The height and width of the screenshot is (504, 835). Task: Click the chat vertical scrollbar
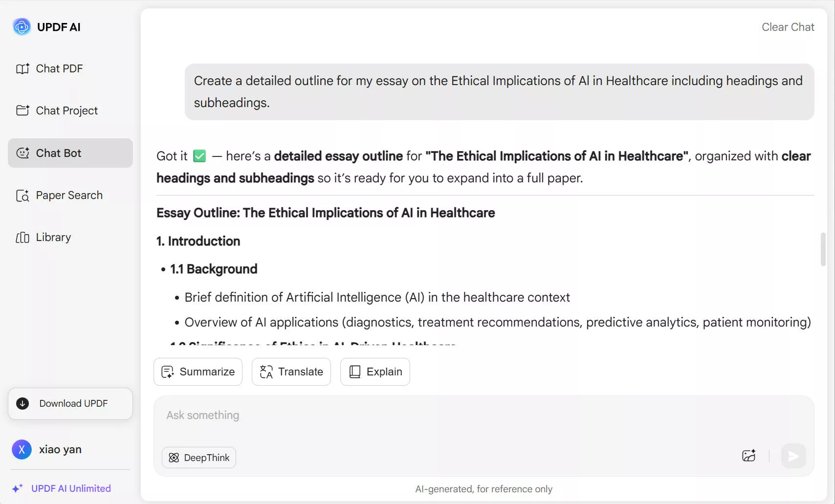tap(823, 249)
